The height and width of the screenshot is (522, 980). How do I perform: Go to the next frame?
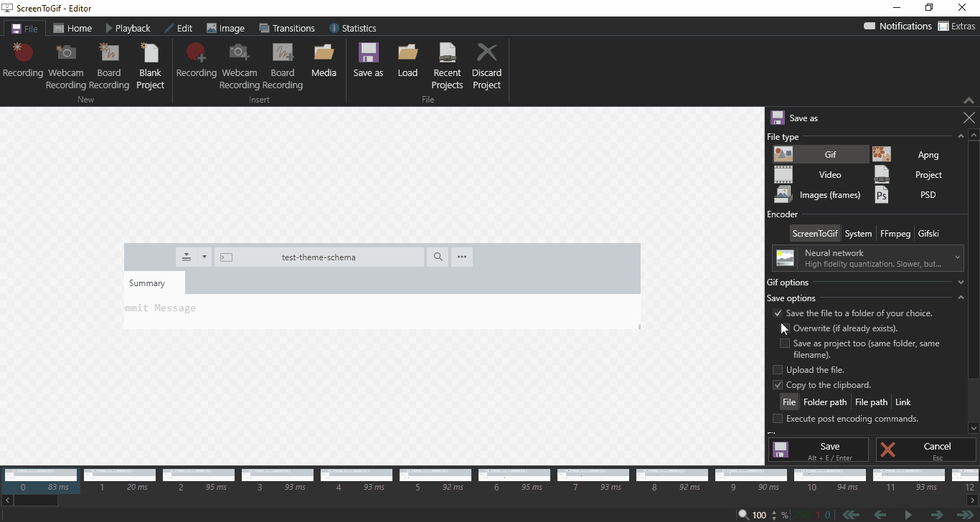(x=937, y=515)
